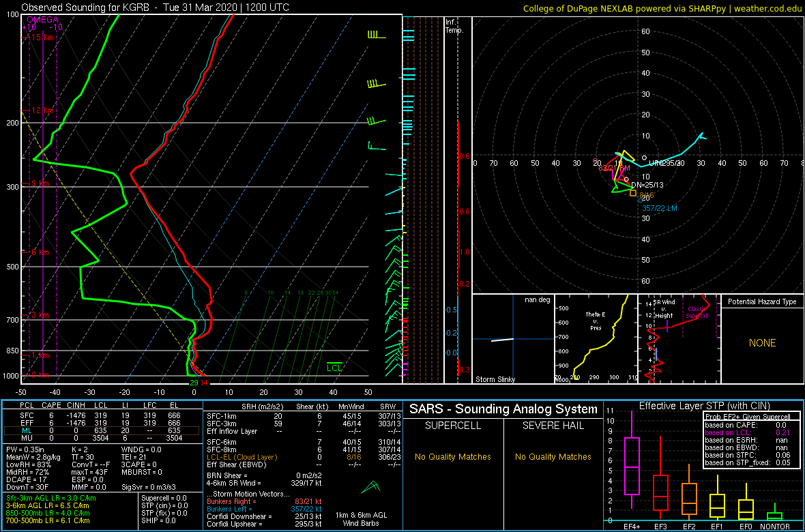Click the 'SARS - Sounding Analog System' heading
This screenshot has width=805, height=532.
[503, 409]
